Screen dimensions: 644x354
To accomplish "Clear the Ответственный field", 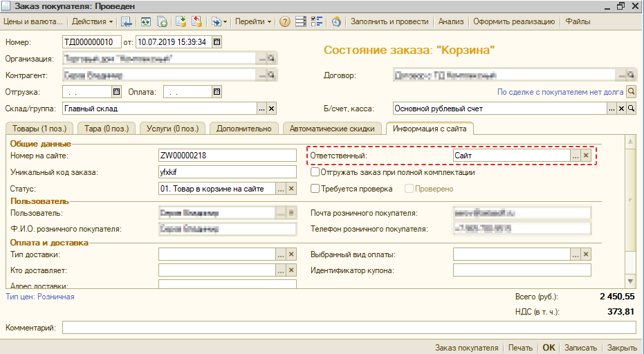I will coord(586,156).
